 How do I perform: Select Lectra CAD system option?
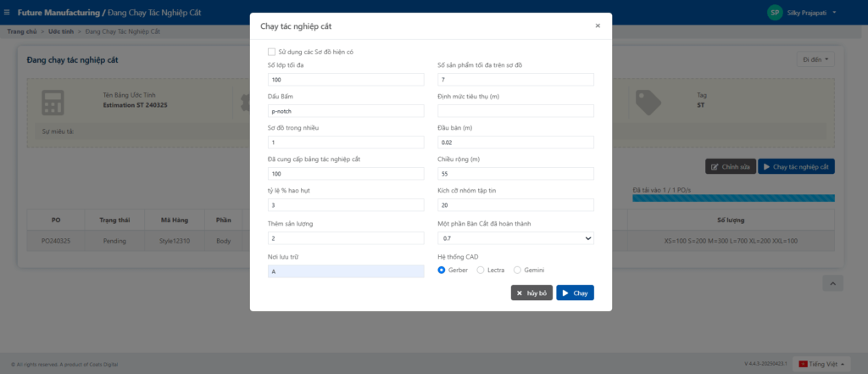point(481,270)
